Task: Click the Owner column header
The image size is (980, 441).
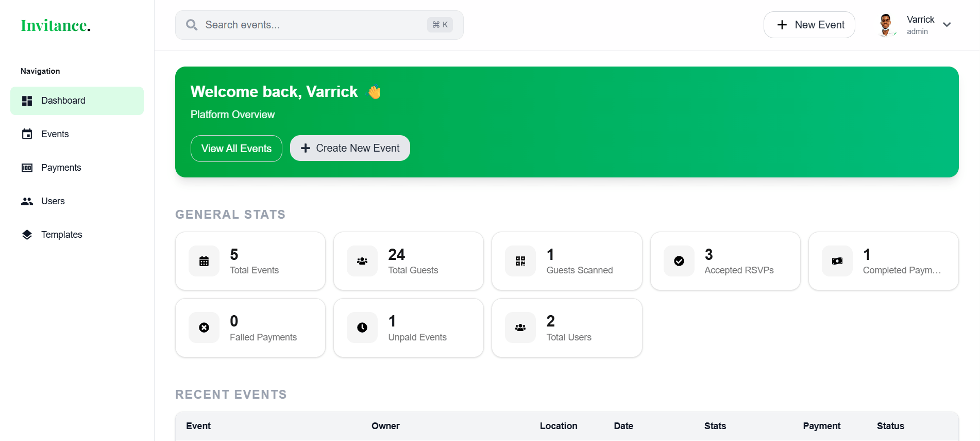Action: (385, 426)
